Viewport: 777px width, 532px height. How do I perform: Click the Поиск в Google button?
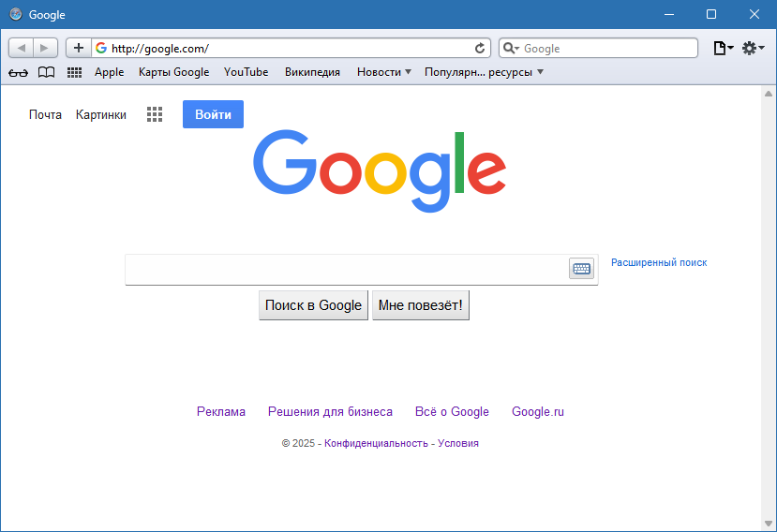tap(313, 305)
